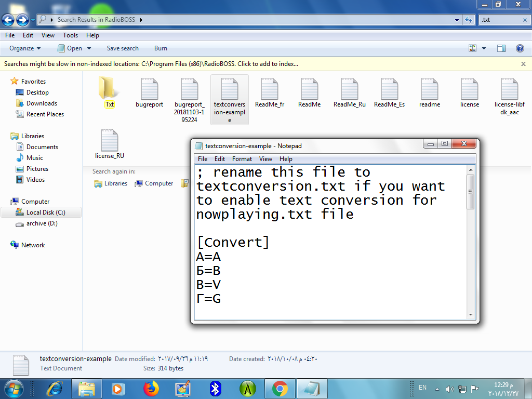532x399 pixels.
Task: Open Notepad's Help menu
Action: [x=286, y=159]
